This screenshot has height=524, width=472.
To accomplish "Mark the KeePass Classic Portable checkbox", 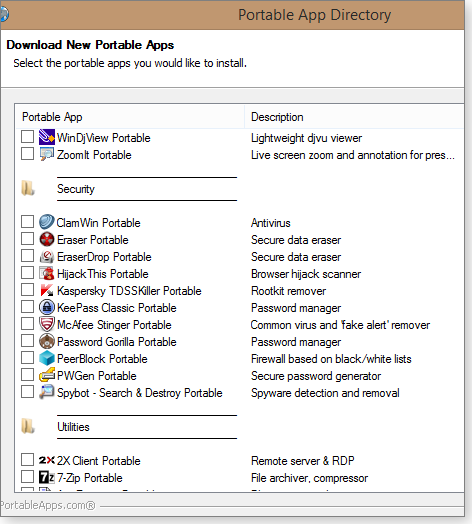I will pos(27,306).
